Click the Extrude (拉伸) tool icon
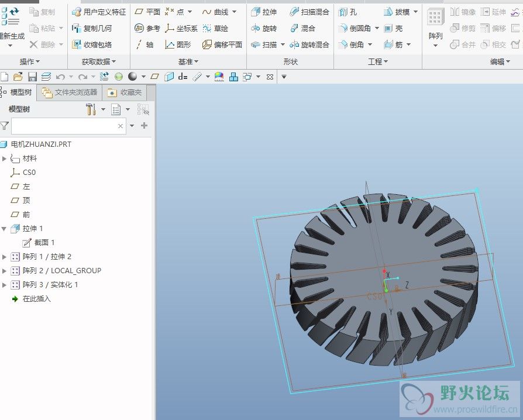Screen dimensions: 523x420 pos(256,12)
